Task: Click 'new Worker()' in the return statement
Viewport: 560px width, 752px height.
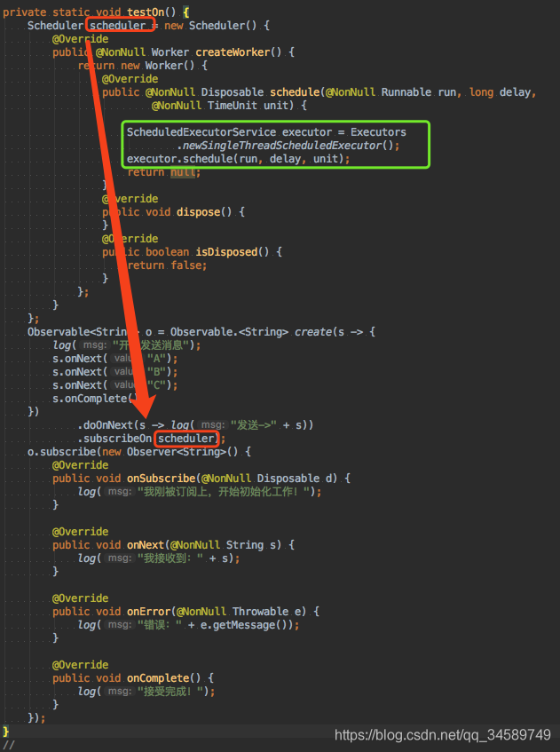Action: (x=158, y=65)
